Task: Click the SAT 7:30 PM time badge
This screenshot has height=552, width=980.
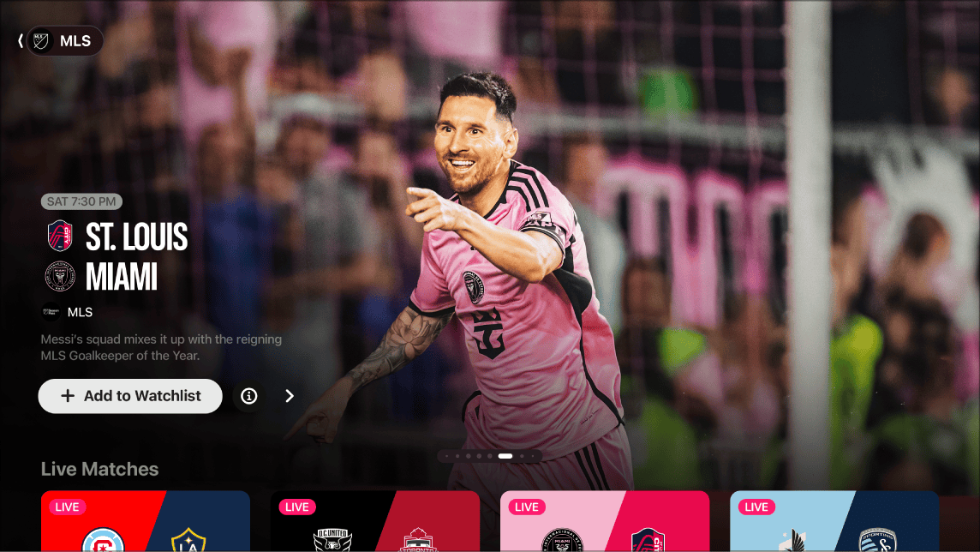Action: tap(81, 201)
